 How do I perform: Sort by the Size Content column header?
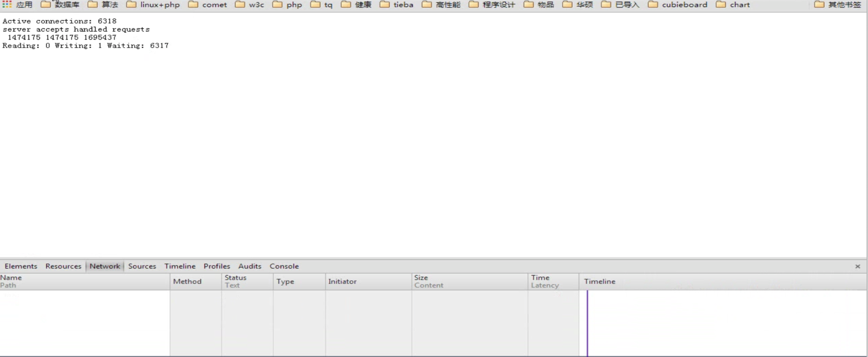tap(470, 281)
